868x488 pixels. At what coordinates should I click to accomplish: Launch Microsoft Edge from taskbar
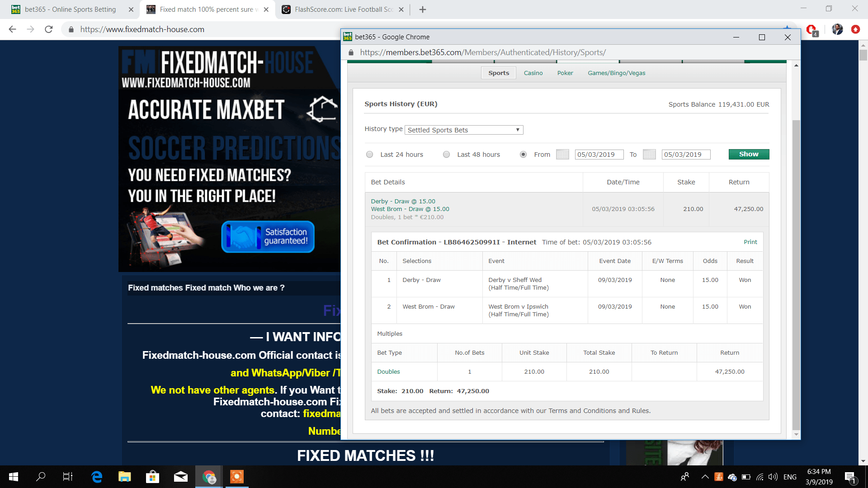pos(97,477)
